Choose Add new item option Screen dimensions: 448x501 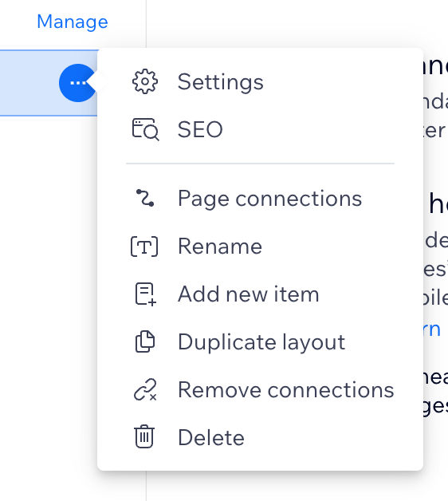[x=260, y=294]
